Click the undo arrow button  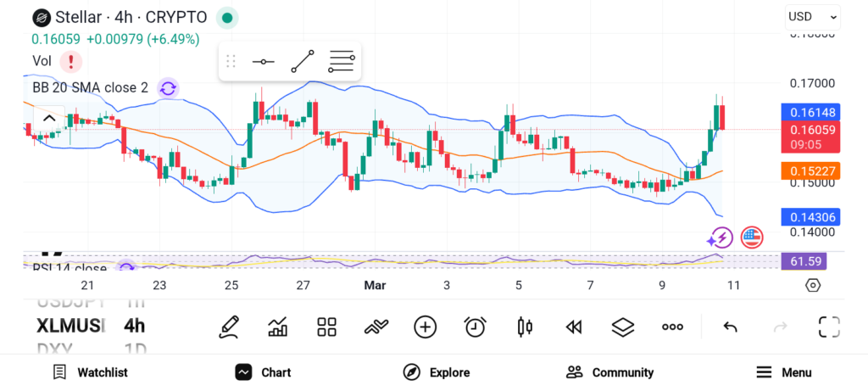(x=730, y=327)
